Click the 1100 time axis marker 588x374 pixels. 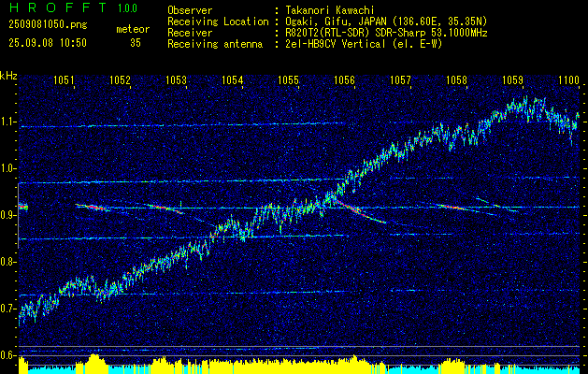coord(569,79)
